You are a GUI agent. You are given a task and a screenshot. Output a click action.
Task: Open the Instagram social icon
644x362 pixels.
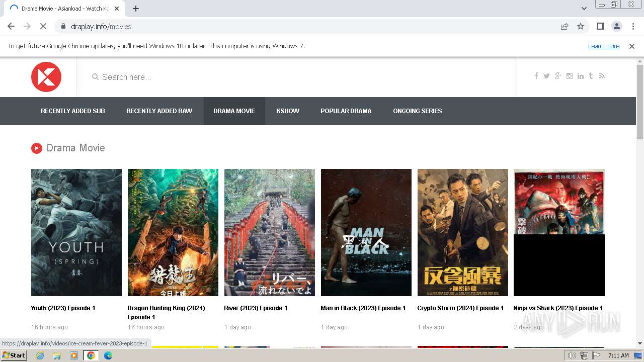(x=570, y=76)
